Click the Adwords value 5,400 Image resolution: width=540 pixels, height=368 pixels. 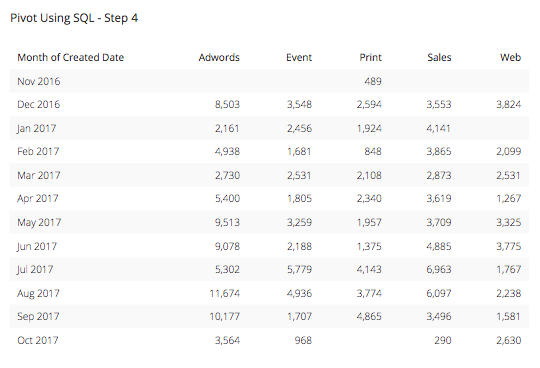point(227,199)
